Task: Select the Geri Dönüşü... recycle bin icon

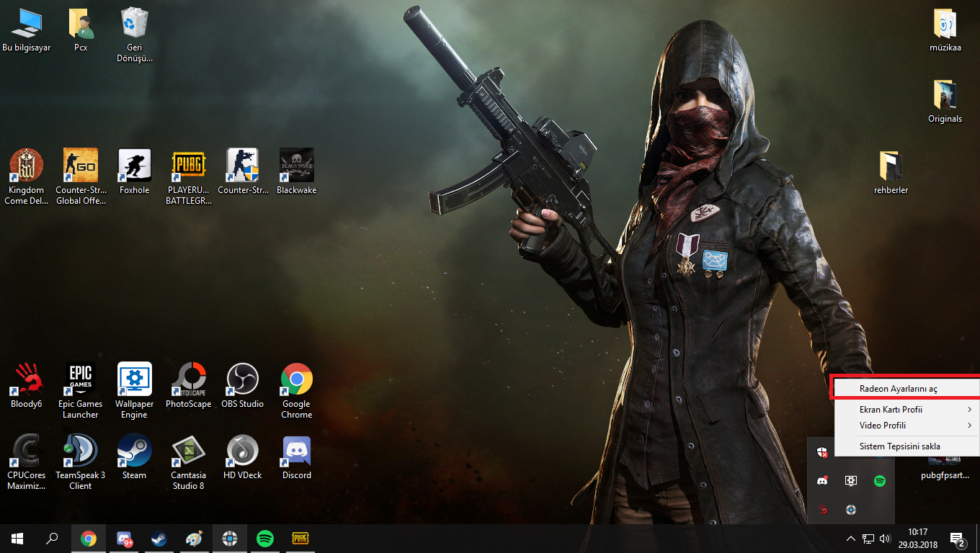Action: click(135, 35)
